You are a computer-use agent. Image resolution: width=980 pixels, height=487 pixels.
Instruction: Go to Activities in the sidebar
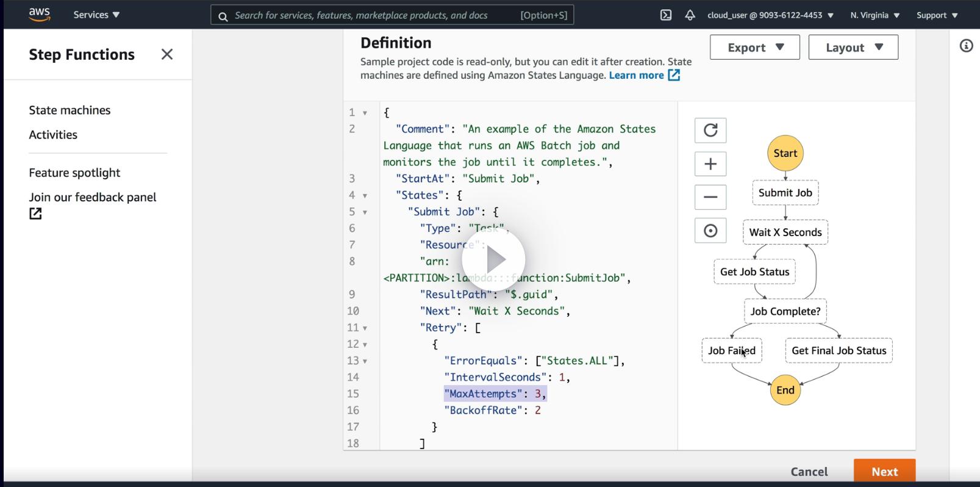pyautogui.click(x=53, y=134)
